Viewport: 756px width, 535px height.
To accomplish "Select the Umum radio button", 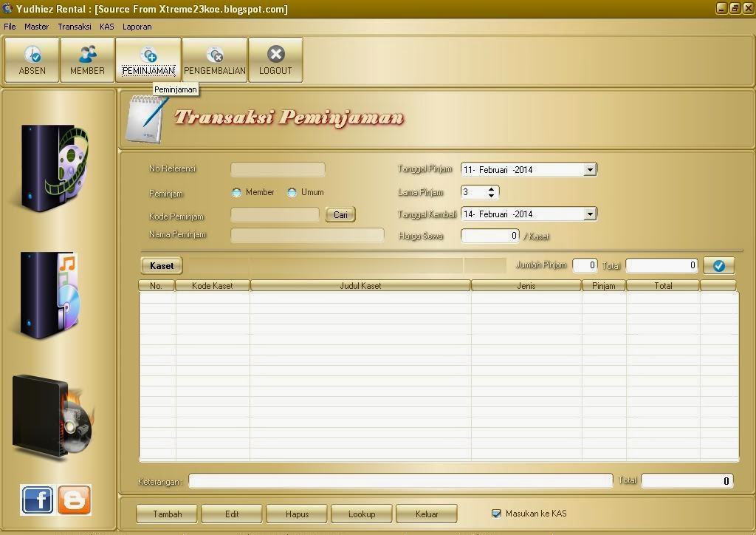I will point(292,192).
